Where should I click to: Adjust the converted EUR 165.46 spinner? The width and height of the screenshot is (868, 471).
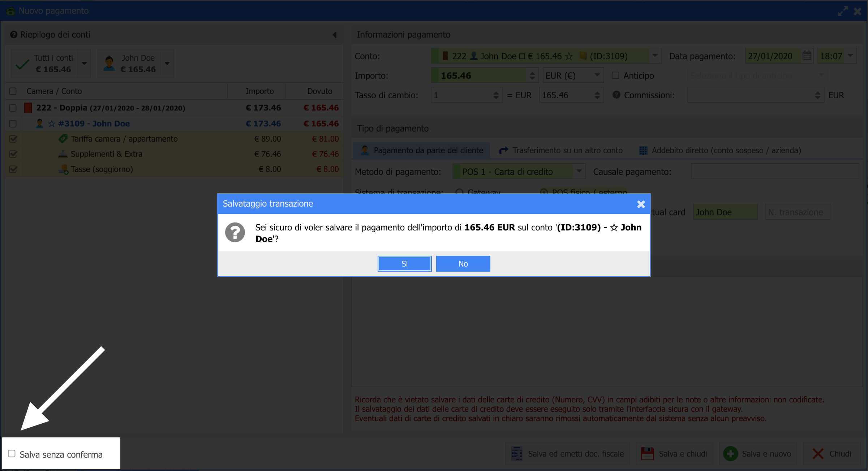(597, 95)
